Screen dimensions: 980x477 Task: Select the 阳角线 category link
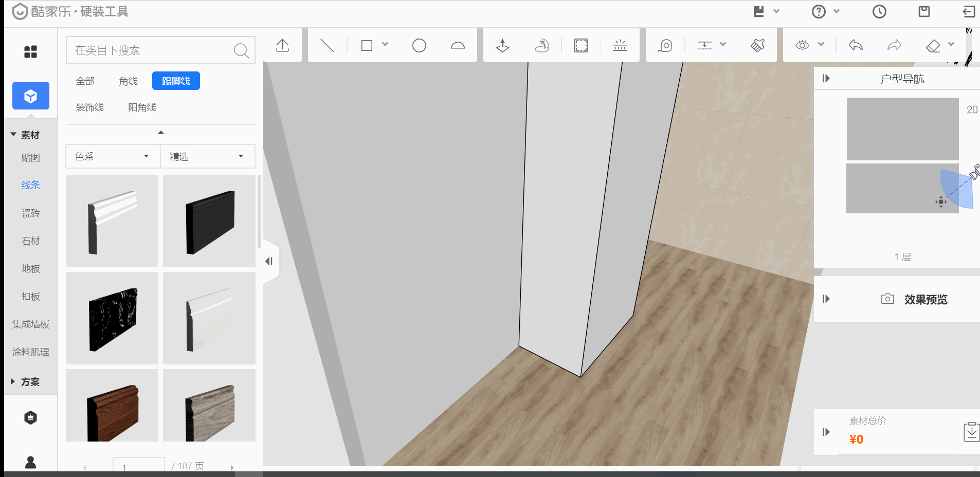tap(142, 107)
